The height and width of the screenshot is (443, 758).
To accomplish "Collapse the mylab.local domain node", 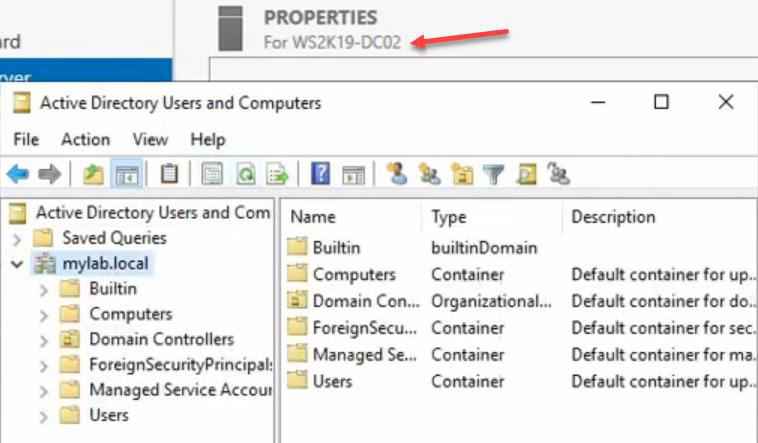I will tap(17, 264).
